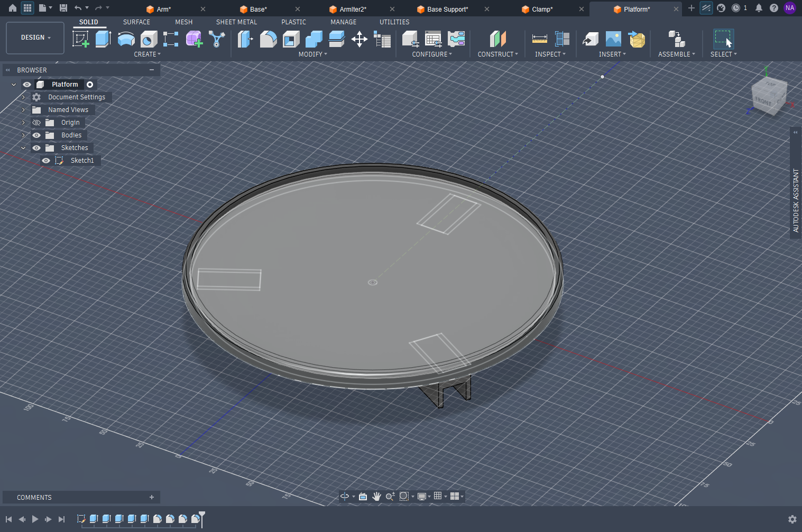
Task: Select the Measure tool
Action: pos(540,39)
